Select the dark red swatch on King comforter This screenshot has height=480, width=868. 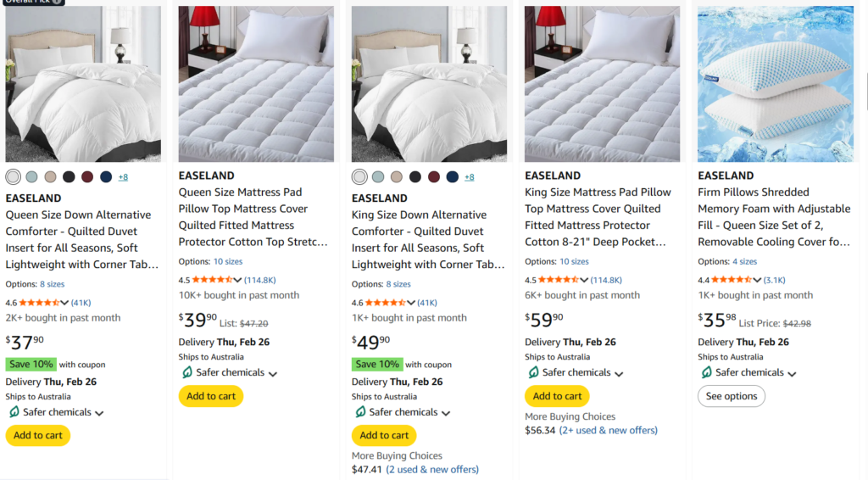(434, 176)
